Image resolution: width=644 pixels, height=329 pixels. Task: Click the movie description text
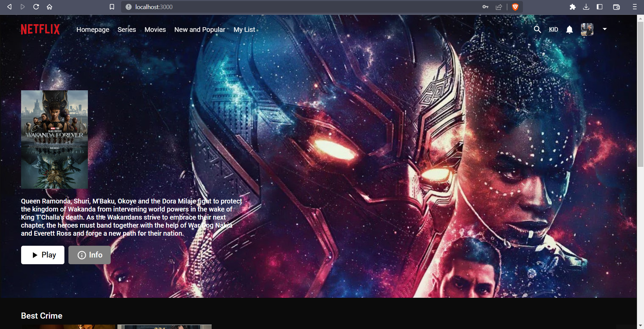click(x=131, y=217)
